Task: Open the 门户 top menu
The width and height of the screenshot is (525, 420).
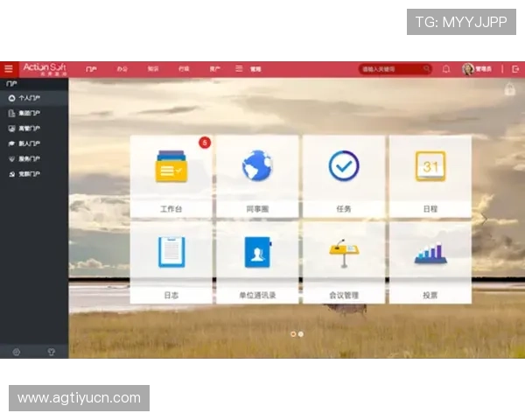Action: click(91, 69)
